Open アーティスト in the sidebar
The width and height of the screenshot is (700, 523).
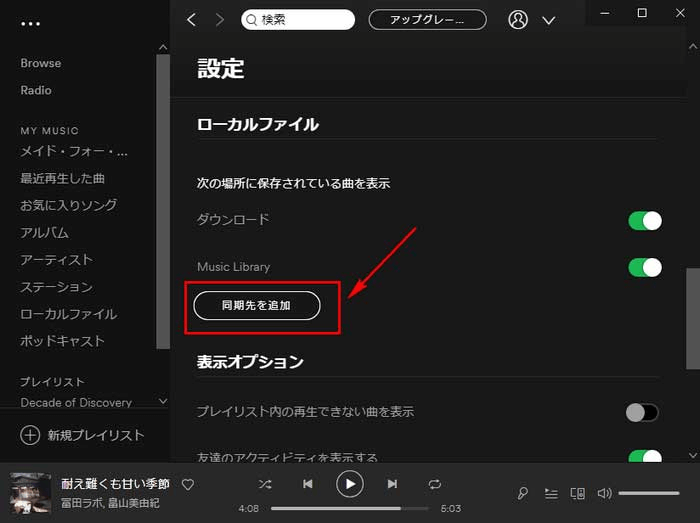pos(57,260)
